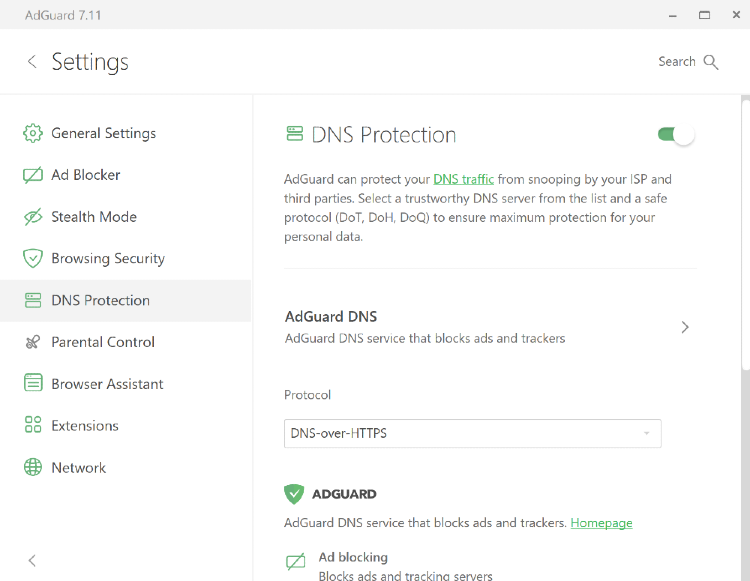Follow the DNS traffic link
The height and width of the screenshot is (581, 750).
tap(463, 179)
